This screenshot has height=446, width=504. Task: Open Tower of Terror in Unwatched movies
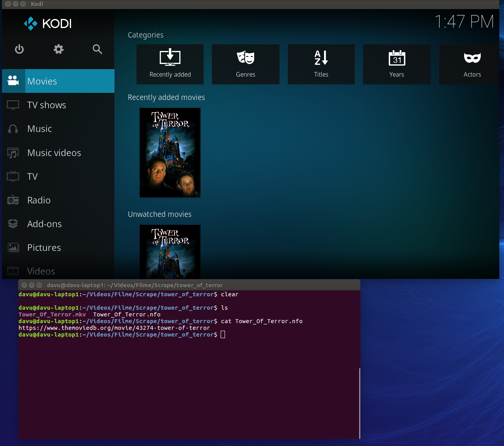(x=170, y=252)
